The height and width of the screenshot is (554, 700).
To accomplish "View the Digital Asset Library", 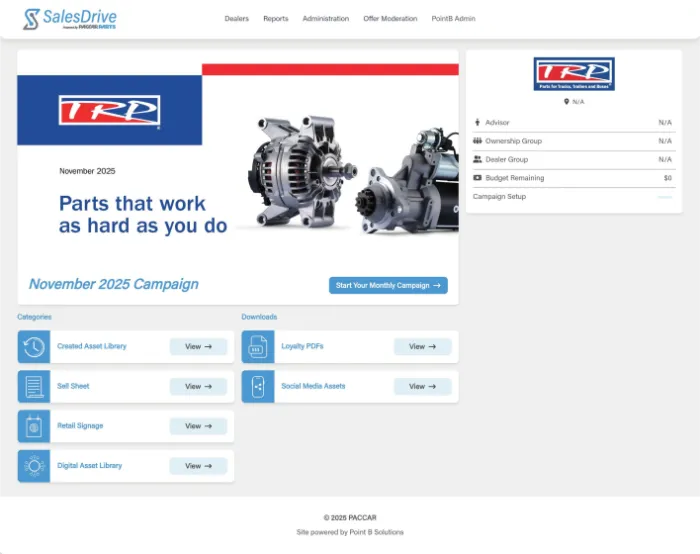I will [198, 466].
